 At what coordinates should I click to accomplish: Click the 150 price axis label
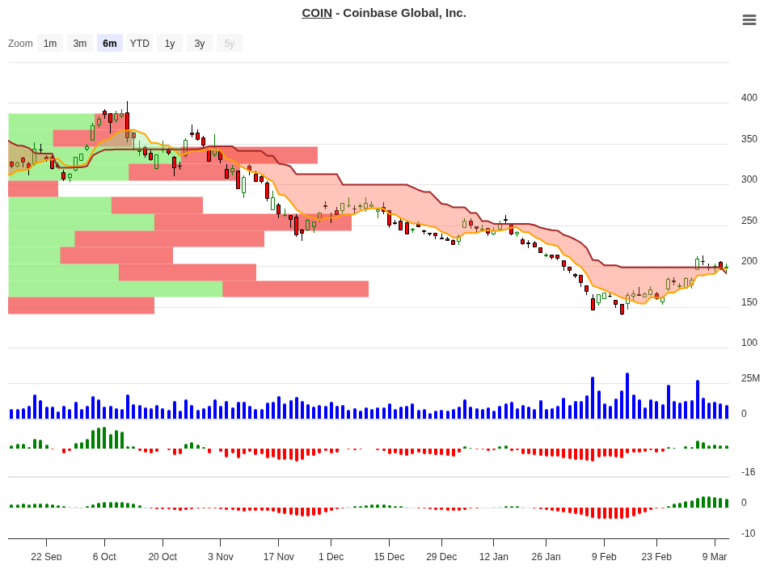click(749, 302)
